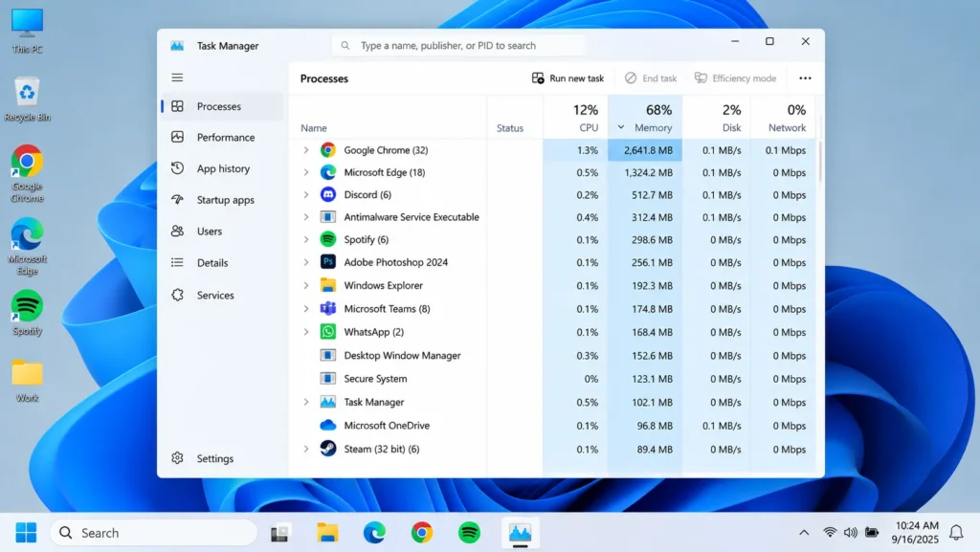Expand the Steam (32 bit) (6) group
This screenshot has height=552, width=980.
(x=306, y=449)
